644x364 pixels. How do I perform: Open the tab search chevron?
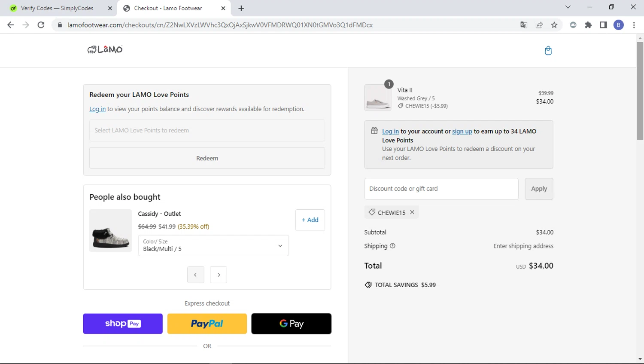point(568,7)
